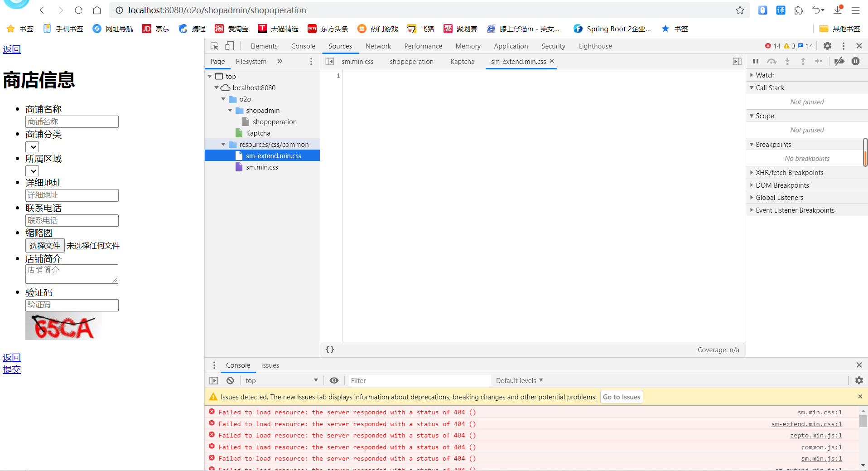Open console context top dropdown
This screenshot has height=471, width=868.
tap(281, 381)
